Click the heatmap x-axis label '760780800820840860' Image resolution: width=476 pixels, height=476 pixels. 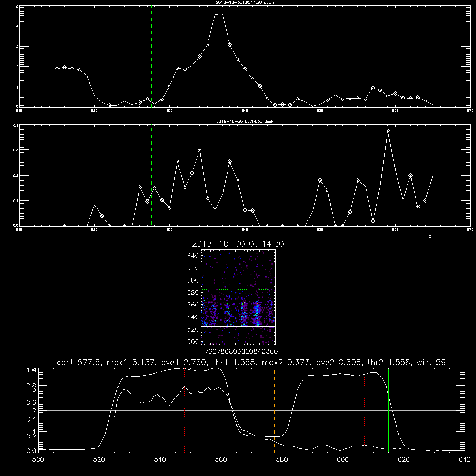tap(241, 351)
